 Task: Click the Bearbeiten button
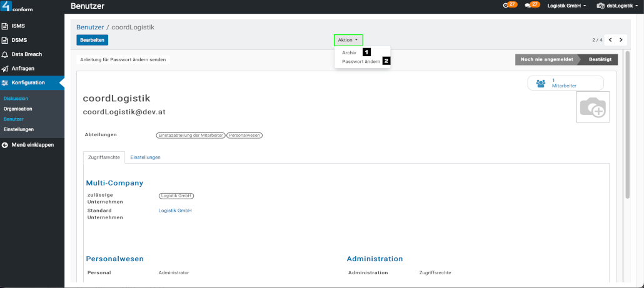click(x=92, y=40)
